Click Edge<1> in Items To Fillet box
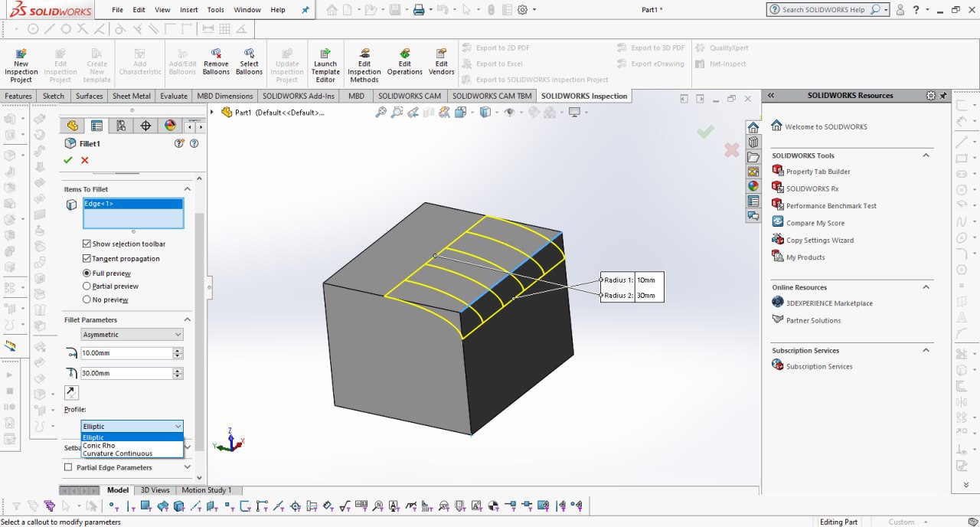This screenshot has height=527, width=980. pyautogui.click(x=132, y=204)
